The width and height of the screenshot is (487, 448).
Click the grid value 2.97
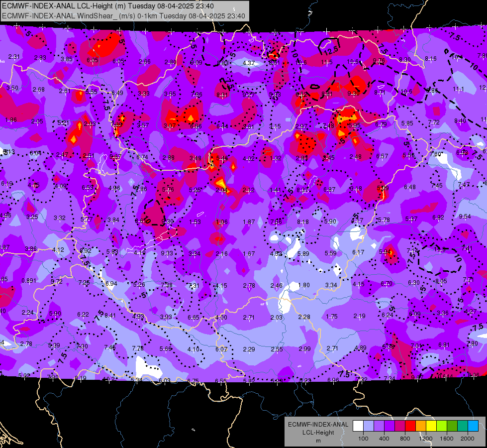[301, 126]
